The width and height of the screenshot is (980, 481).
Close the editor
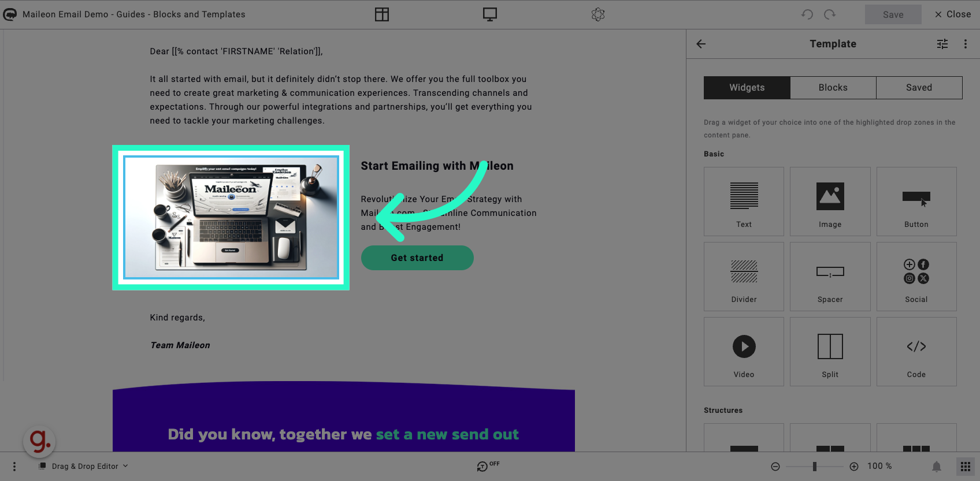(953, 14)
